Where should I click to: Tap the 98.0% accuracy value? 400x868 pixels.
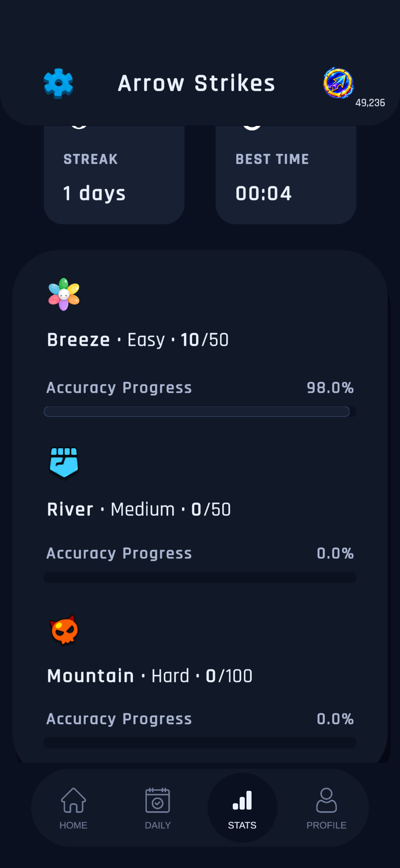tap(330, 388)
